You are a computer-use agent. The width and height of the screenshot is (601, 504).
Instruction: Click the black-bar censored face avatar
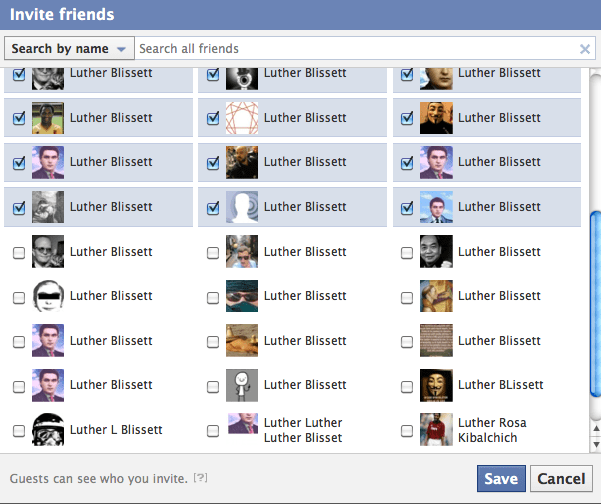pyautogui.click(x=48, y=296)
